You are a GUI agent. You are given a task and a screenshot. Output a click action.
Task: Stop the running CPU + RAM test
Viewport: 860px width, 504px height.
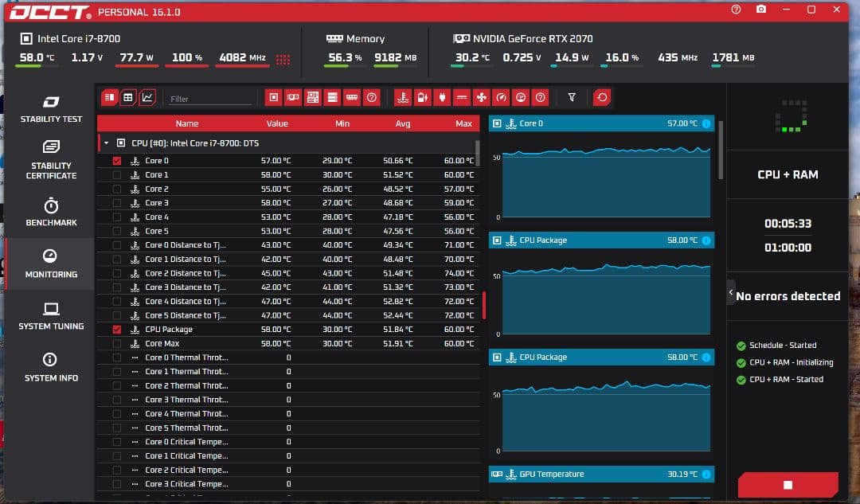787,485
